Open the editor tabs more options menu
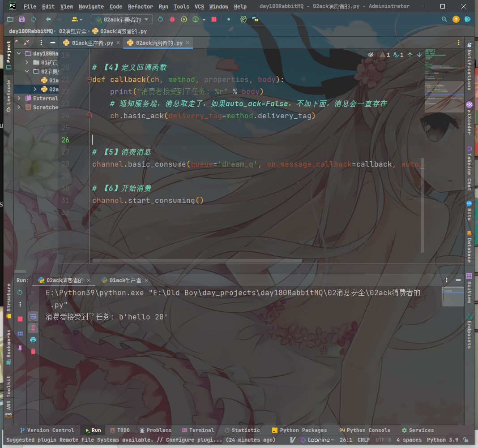This screenshot has height=448, width=478. point(458,43)
